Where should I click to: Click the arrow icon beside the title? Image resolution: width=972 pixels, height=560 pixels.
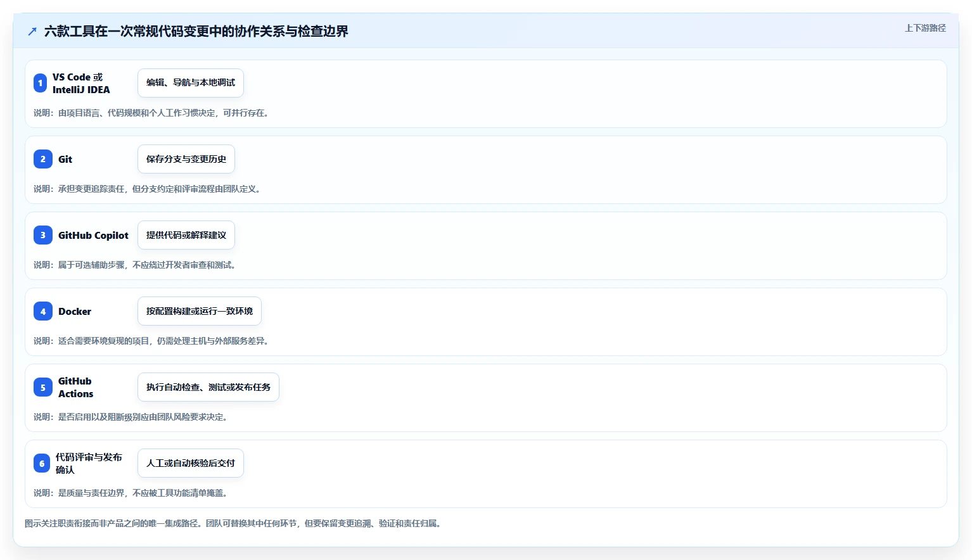(x=32, y=31)
